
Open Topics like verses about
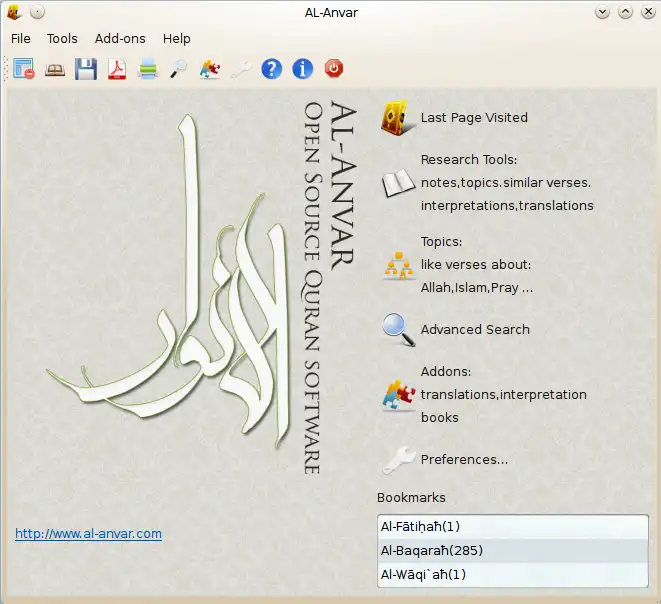click(x=477, y=265)
